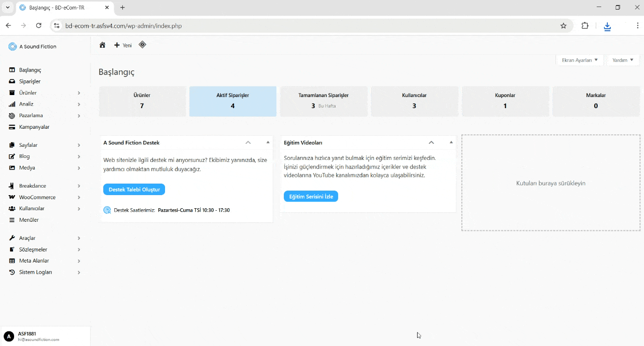The height and width of the screenshot is (346, 644).
Task: Open the Ekran Ayarları dropdown
Action: (580, 60)
